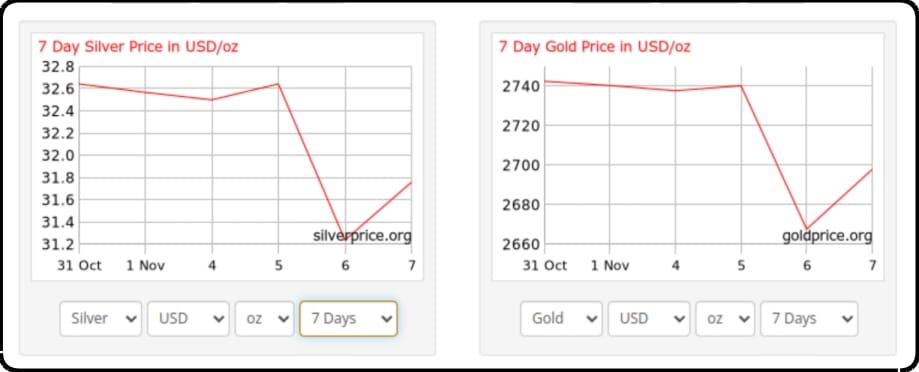Open the gold chart 7 Days dropdown

809,319
